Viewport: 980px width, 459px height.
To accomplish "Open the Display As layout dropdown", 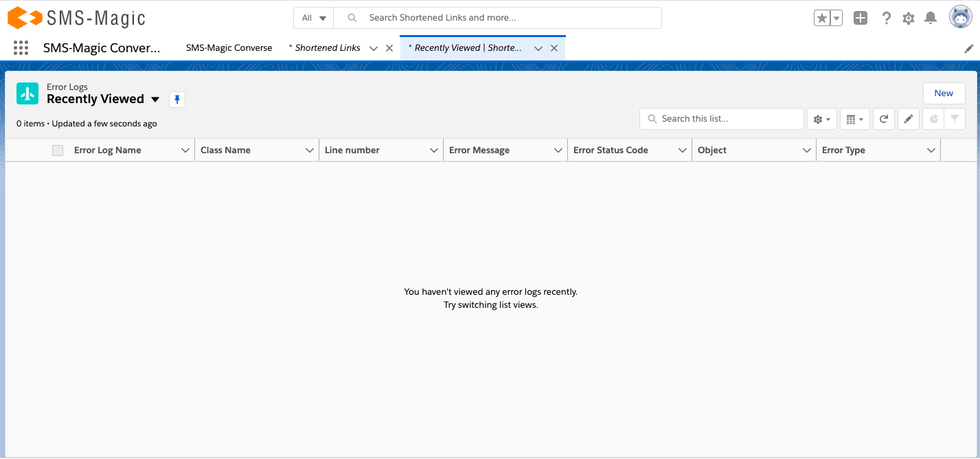I will pyautogui.click(x=854, y=118).
